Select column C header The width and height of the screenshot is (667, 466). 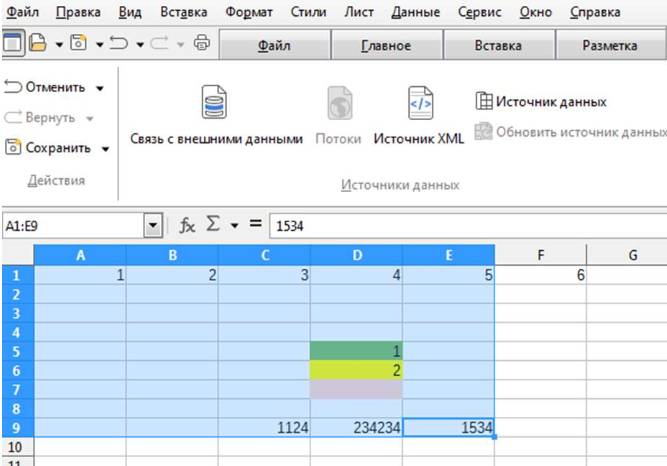264,255
